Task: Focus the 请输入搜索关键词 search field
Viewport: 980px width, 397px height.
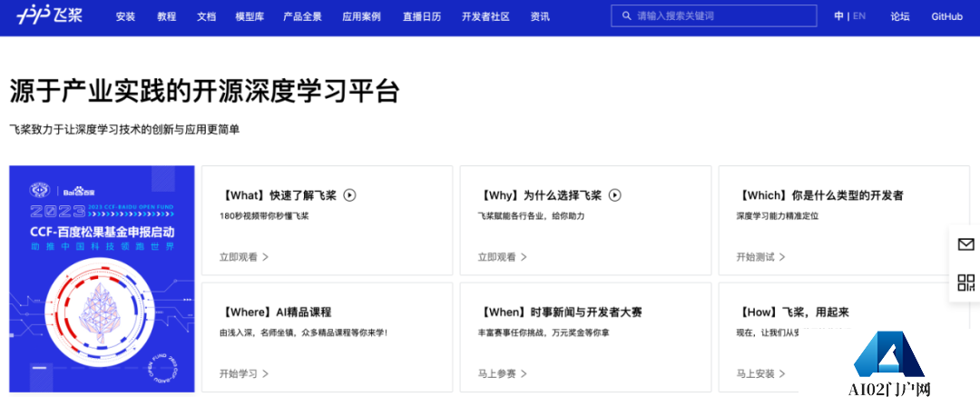Action: tap(714, 16)
